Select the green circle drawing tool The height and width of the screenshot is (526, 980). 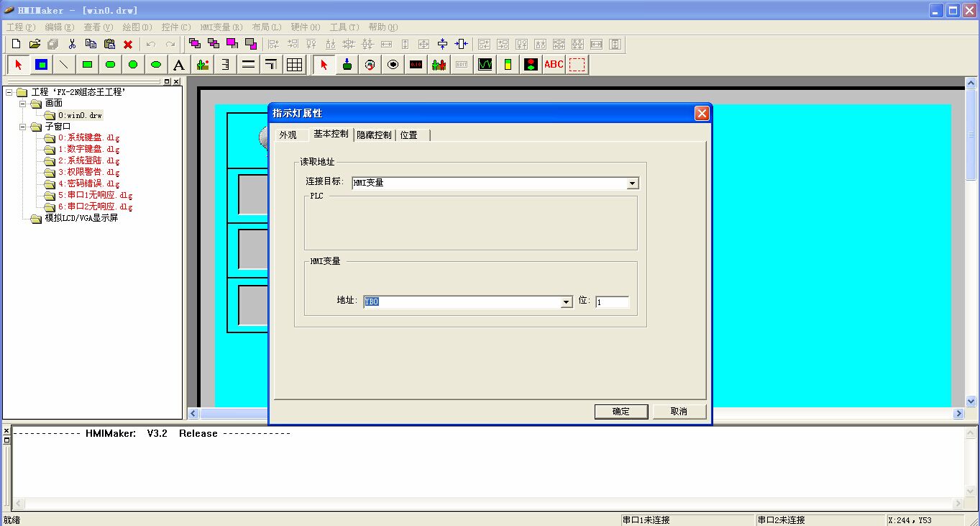[x=133, y=65]
